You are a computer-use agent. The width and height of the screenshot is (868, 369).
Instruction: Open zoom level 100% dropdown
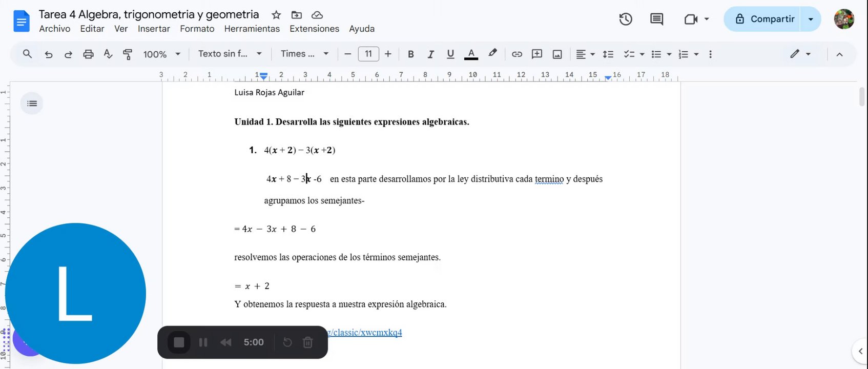[x=162, y=54]
